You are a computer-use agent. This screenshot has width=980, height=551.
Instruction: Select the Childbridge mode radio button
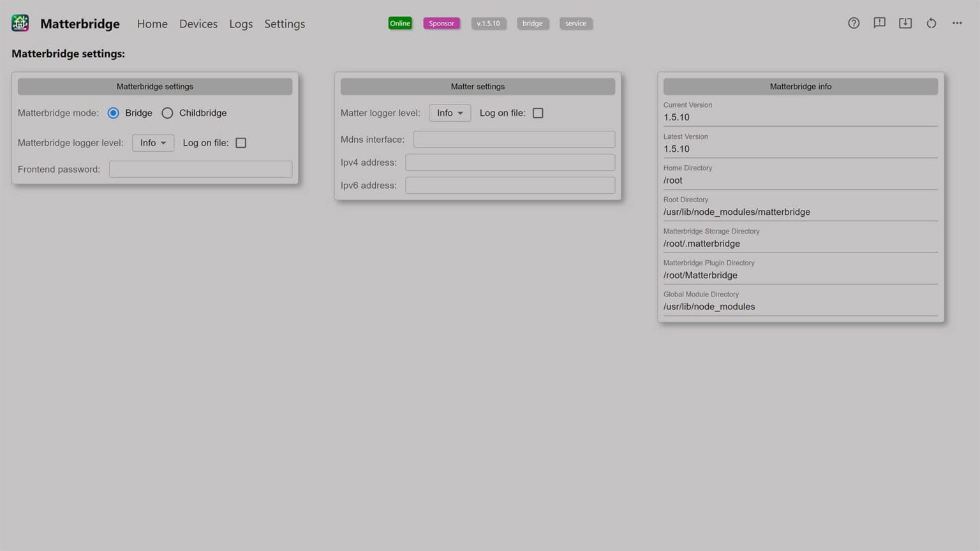(x=167, y=112)
